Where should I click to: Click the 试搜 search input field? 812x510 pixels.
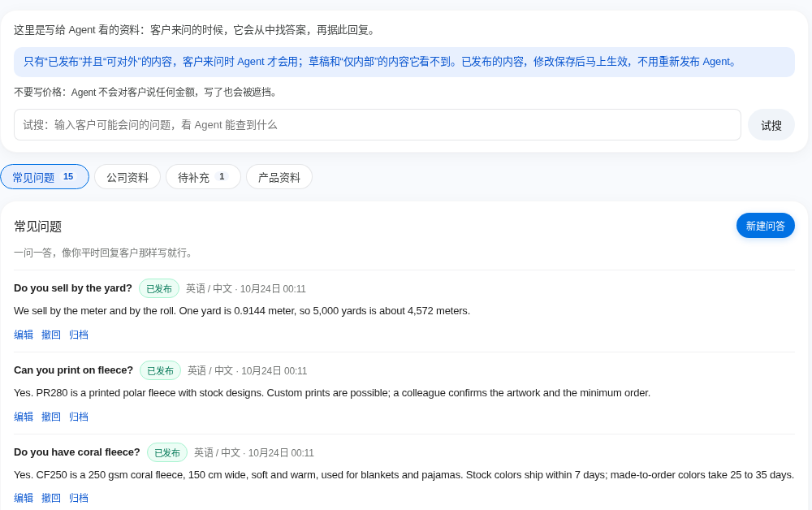pyautogui.click(x=377, y=125)
